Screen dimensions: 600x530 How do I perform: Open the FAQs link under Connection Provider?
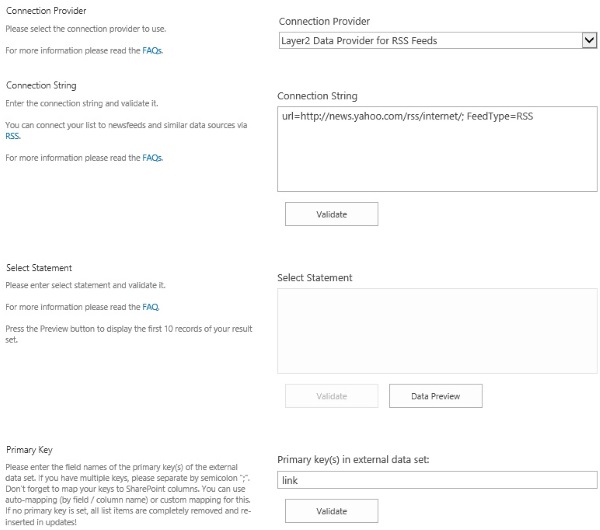[x=152, y=49]
